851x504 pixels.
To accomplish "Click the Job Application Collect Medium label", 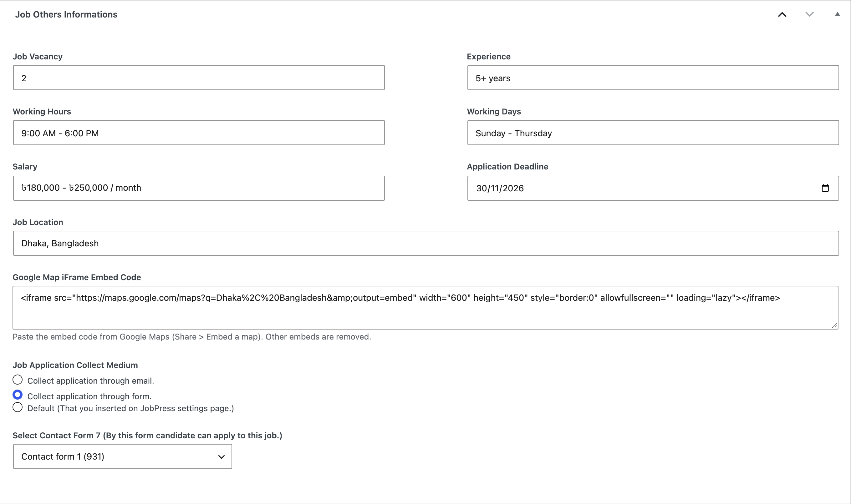I will click(x=75, y=365).
